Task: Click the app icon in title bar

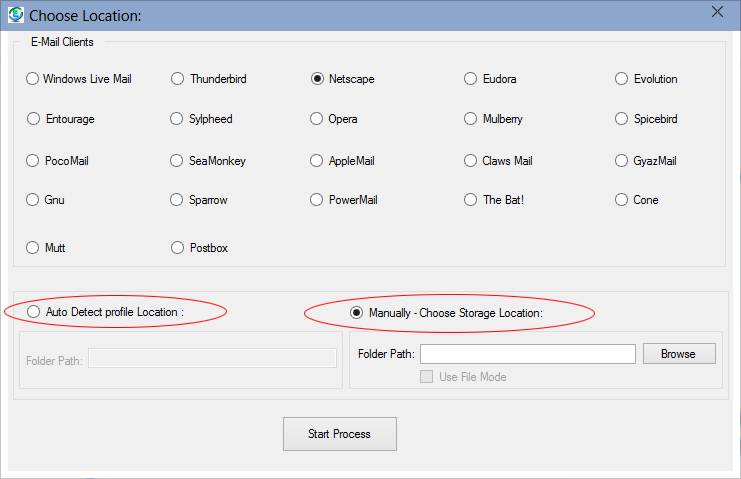Action: click(16, 15)
